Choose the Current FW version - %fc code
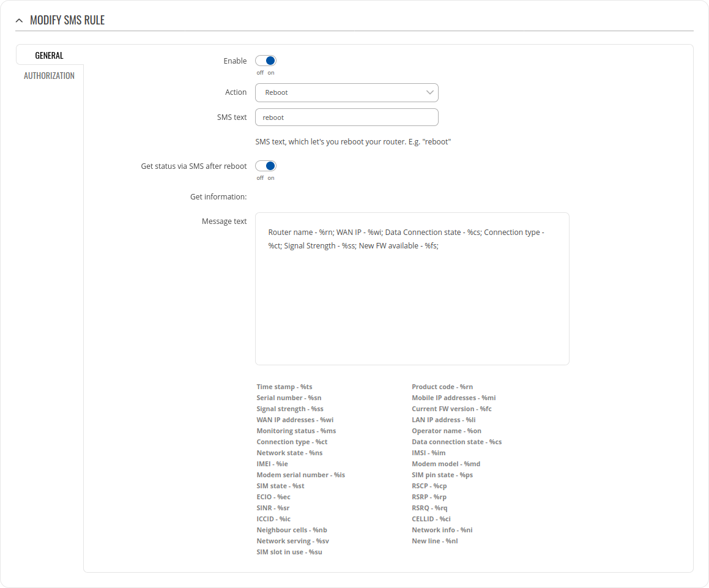Screen dimensions: 709x588 (451, 409)
